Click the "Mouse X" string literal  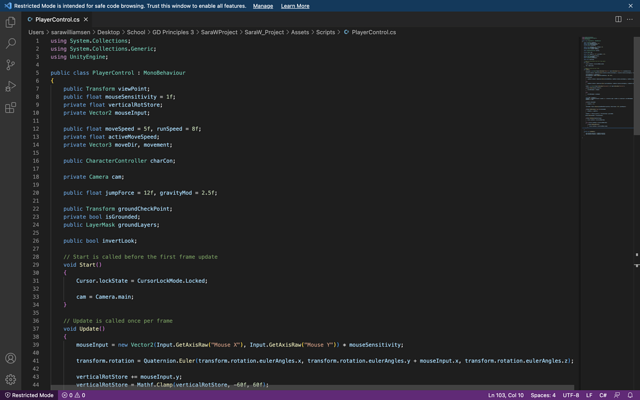tap(225, 345)
